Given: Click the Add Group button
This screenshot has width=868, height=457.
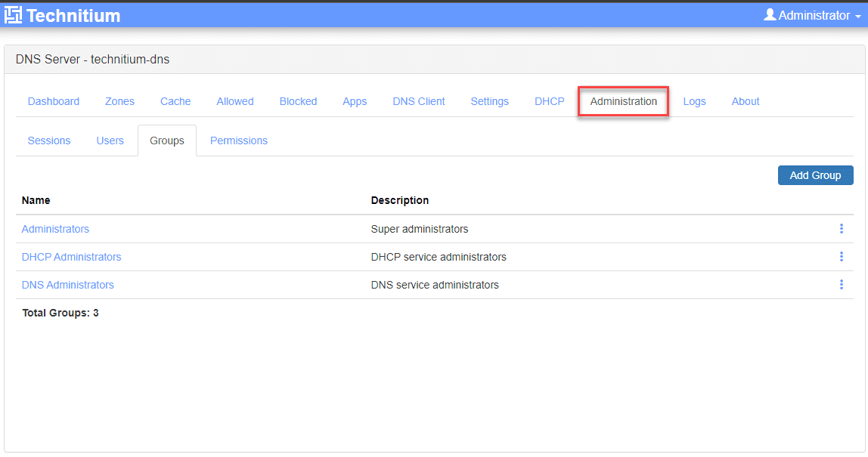Looking at the screenshot, I should (x=815, y=175).
